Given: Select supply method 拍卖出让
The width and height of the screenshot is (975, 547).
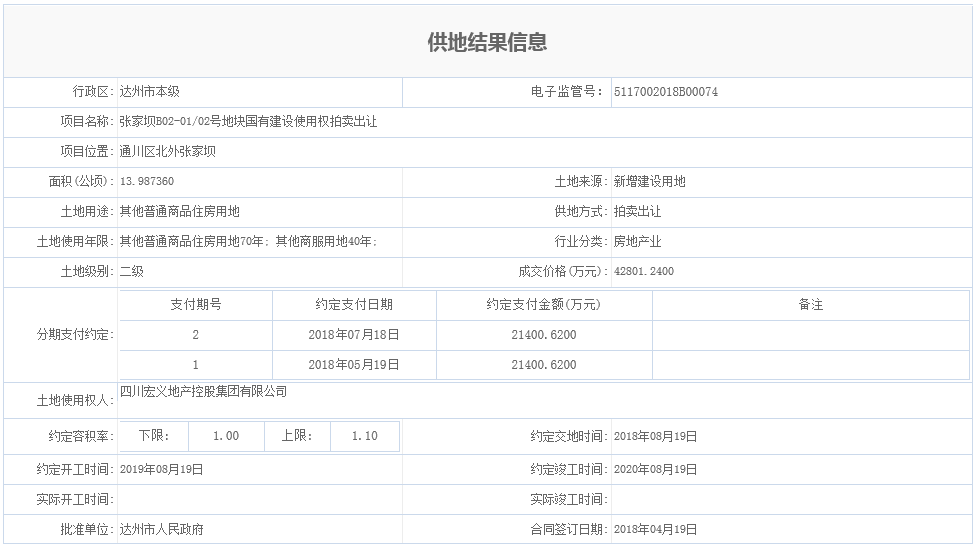Looking at the screenshot, I should (637, 211).
